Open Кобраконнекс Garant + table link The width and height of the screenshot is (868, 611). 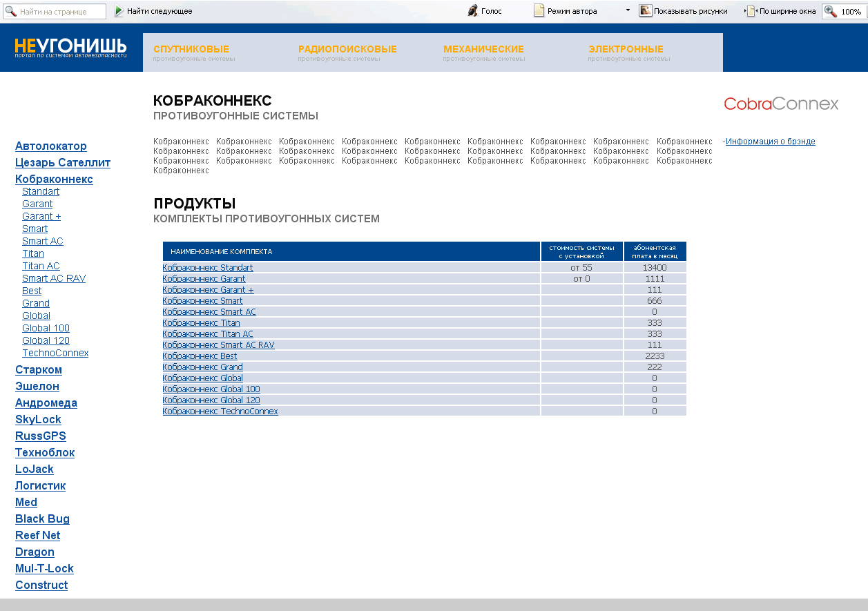click(x=209, y=290)
